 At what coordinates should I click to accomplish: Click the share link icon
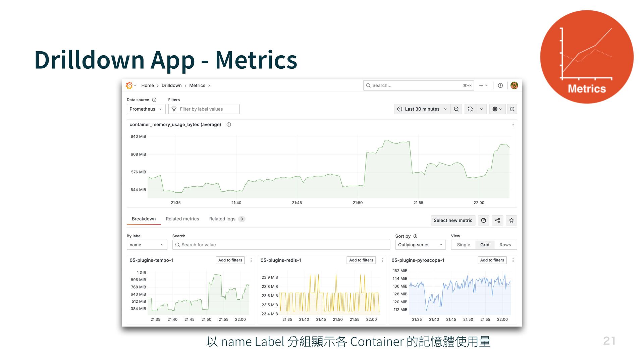click(497, 220)
